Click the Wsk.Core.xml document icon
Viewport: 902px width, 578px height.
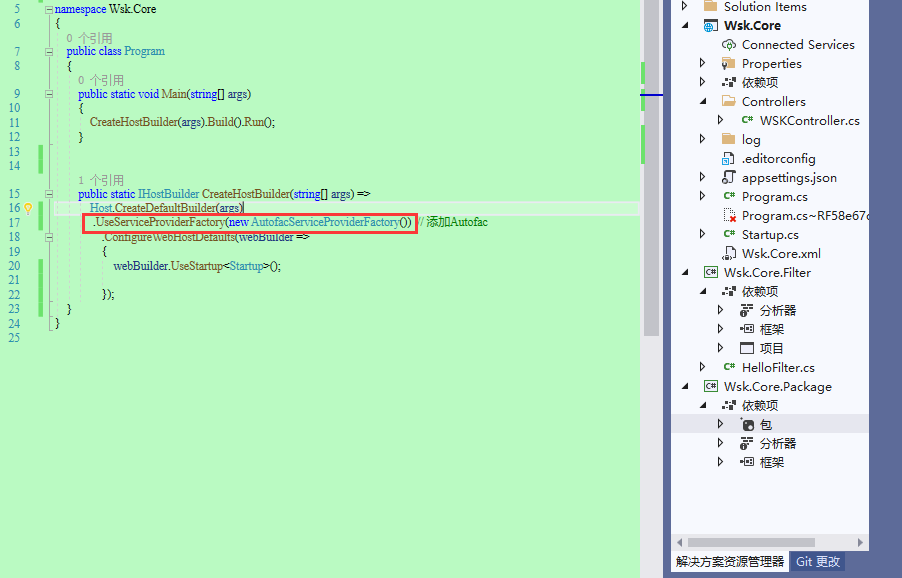[729, 254]
